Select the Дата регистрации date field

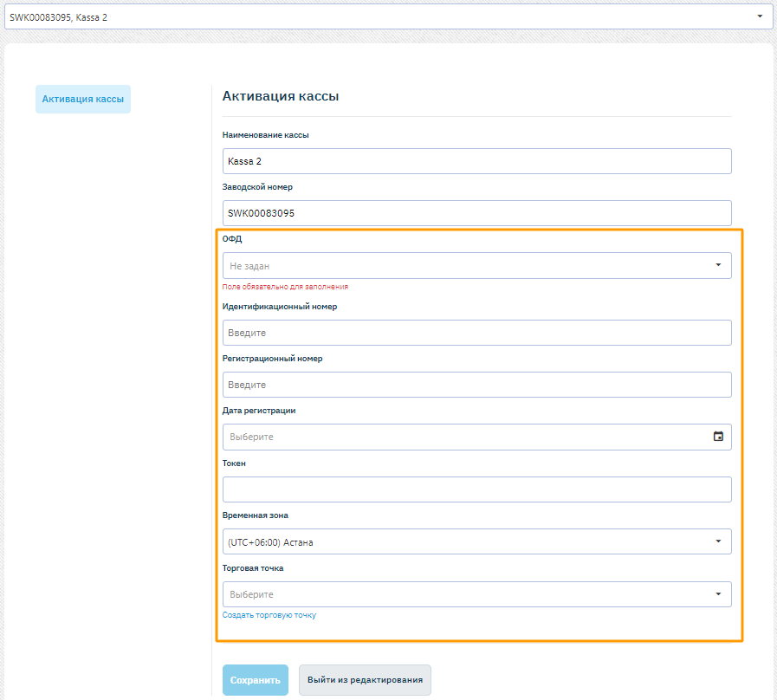click(476, 437)
